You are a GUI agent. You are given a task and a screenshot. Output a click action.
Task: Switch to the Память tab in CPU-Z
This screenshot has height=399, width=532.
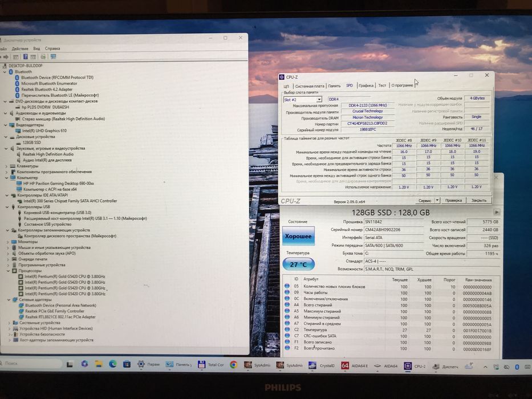point(334,86)
